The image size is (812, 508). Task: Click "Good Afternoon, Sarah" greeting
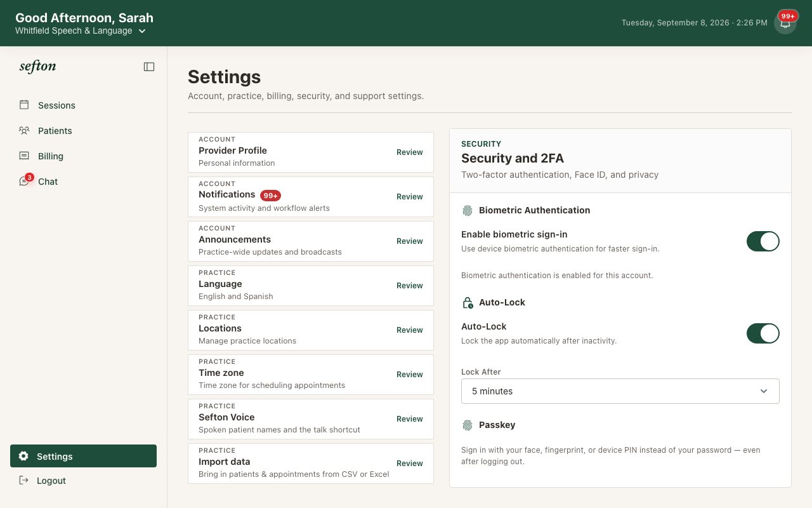(x=84, y=18)
